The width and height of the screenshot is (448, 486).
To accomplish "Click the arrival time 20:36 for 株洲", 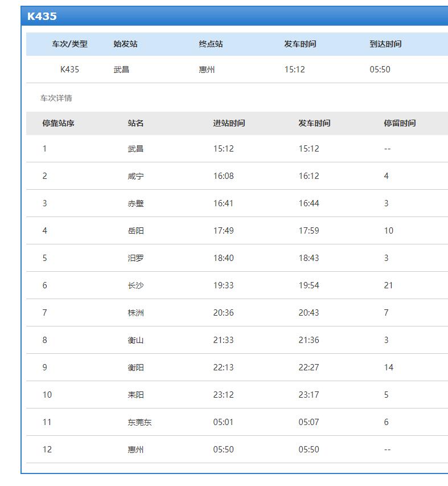I will pos(224,313).
